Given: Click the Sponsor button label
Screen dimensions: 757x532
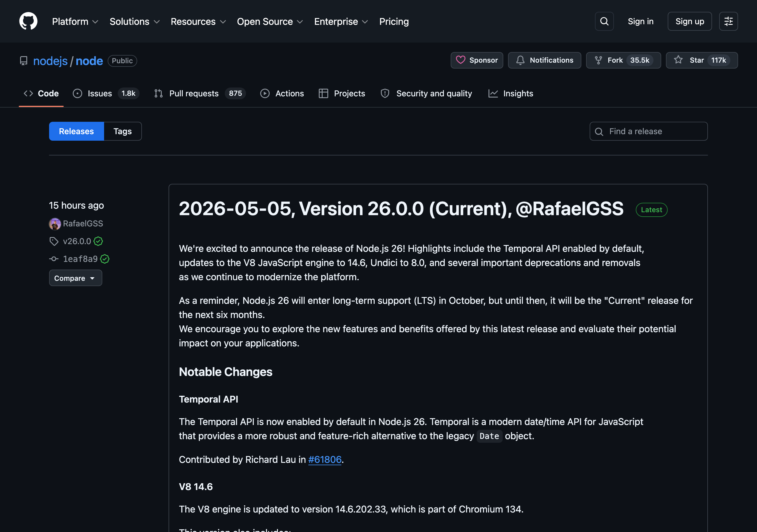Looking at the screenshot, I should (484, 60).
